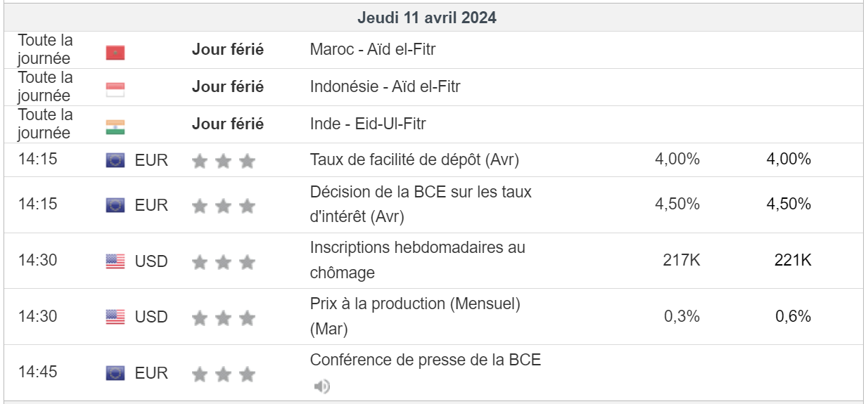Select Inde - Eid-Ul-Fitr holiday row
Image resolution: width=868 pixels, height=404 pixels.
point(368,124)
